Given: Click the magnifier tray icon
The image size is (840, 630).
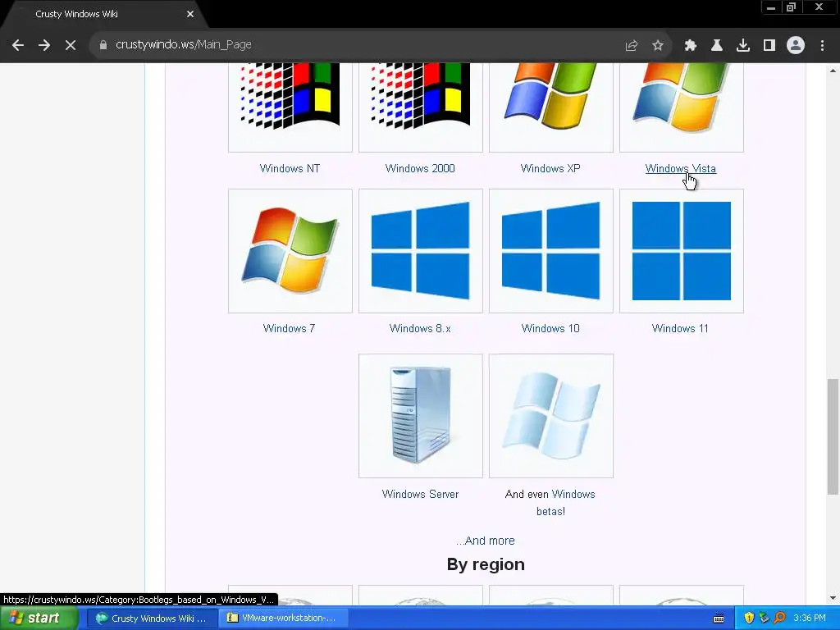Looking at the screenshot, I should [x=779, y=619].
